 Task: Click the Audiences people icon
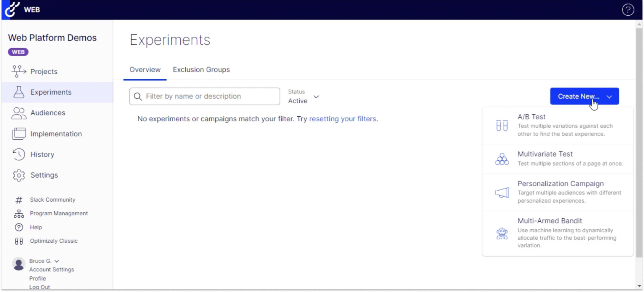pos(19,113)
